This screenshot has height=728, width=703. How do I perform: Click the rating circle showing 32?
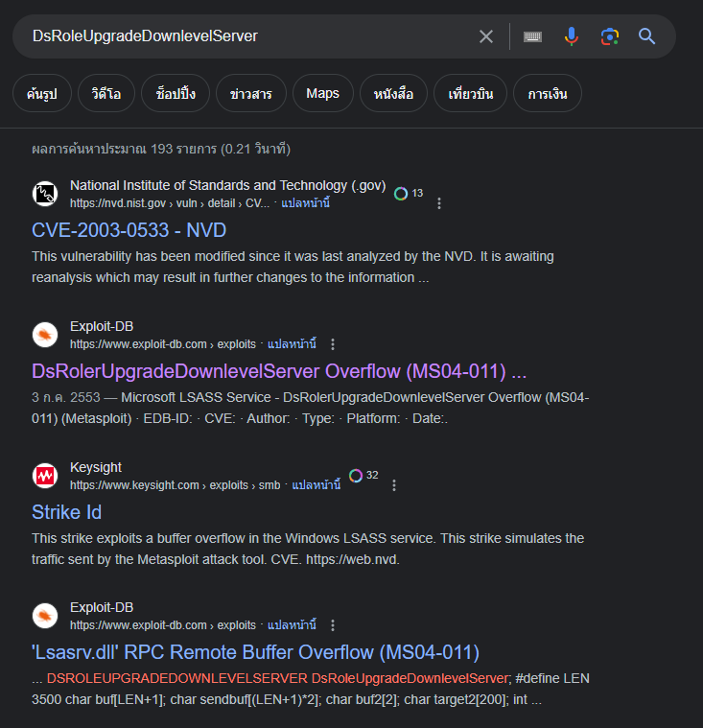tap(363, 476)
